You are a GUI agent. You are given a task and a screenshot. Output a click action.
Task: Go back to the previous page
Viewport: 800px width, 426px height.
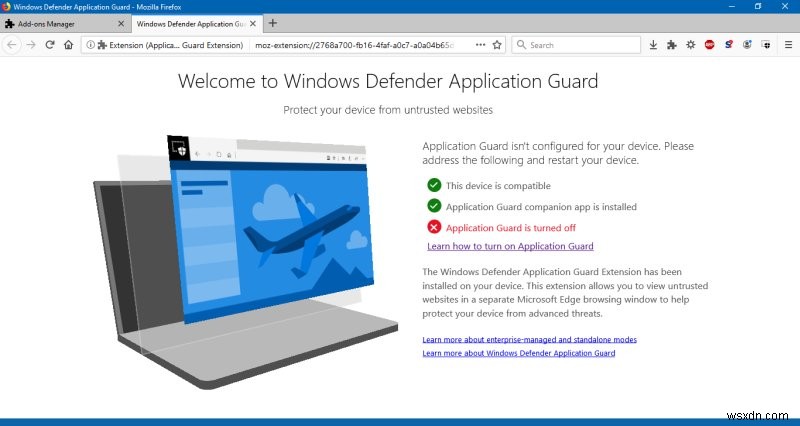click(12, 45)
